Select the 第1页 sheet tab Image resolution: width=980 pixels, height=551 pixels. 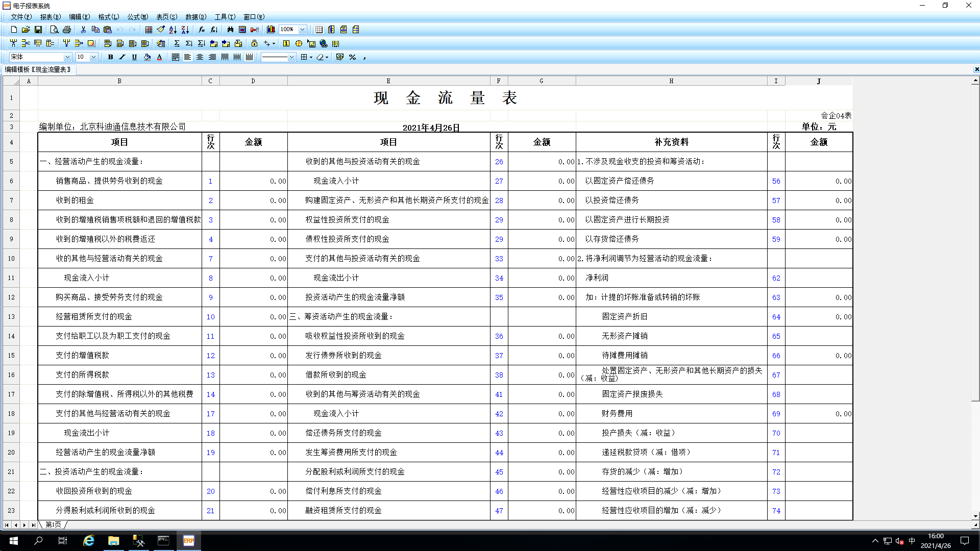click(x=53, y=524)
